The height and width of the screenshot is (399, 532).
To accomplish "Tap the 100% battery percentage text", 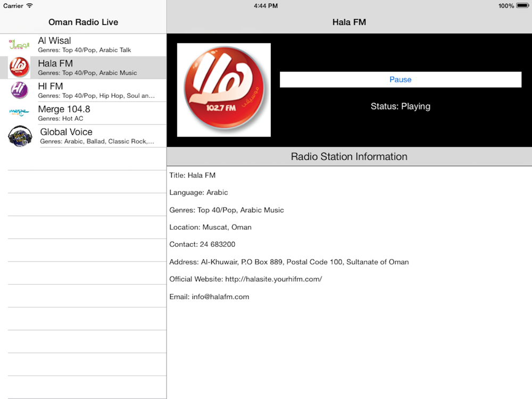I will point(506,6).
